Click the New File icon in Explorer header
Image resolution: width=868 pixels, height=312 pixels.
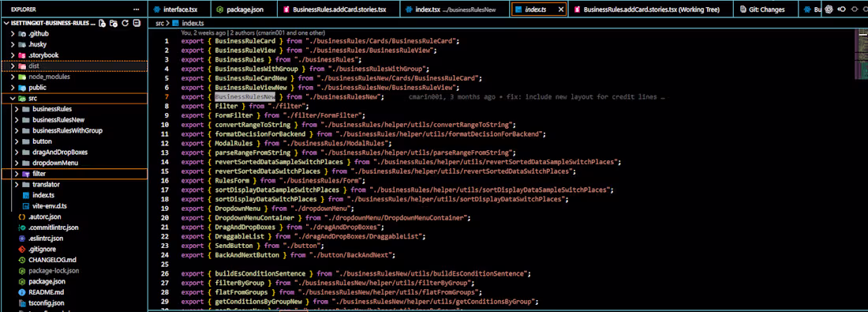click(102, 23)
